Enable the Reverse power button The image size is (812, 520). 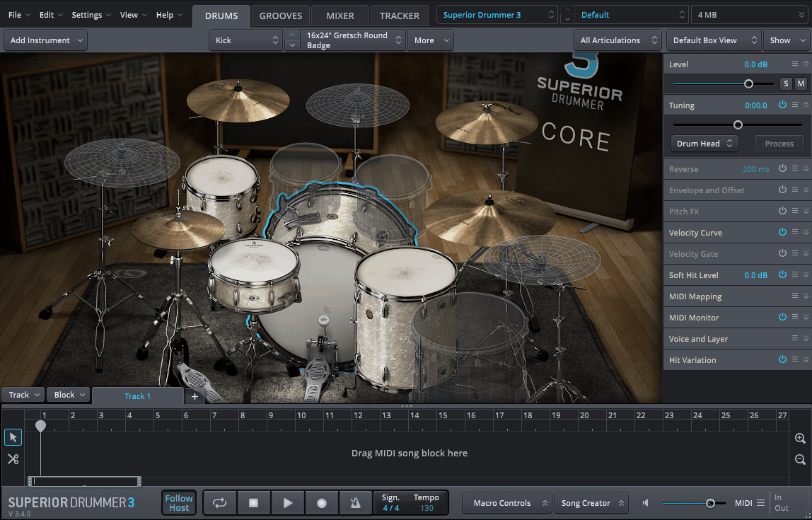coord(782,168)
